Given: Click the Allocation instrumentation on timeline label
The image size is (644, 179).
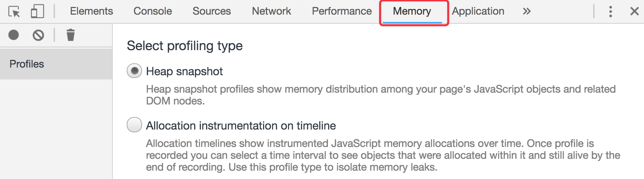Looking at the screenshot, I should point(241,126).
